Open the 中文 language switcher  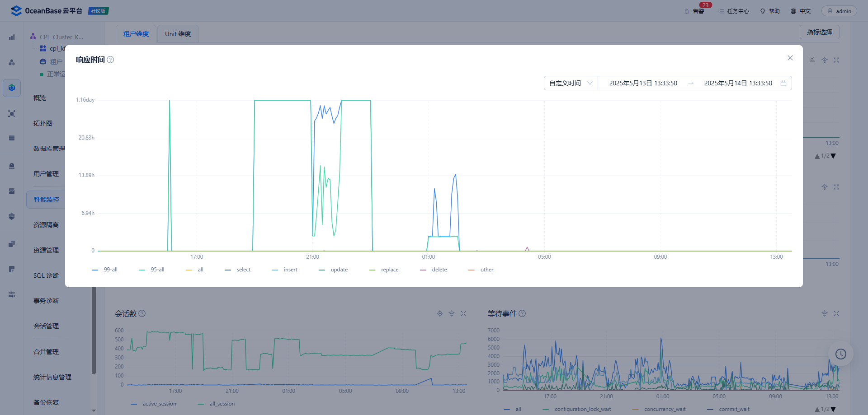801,11
